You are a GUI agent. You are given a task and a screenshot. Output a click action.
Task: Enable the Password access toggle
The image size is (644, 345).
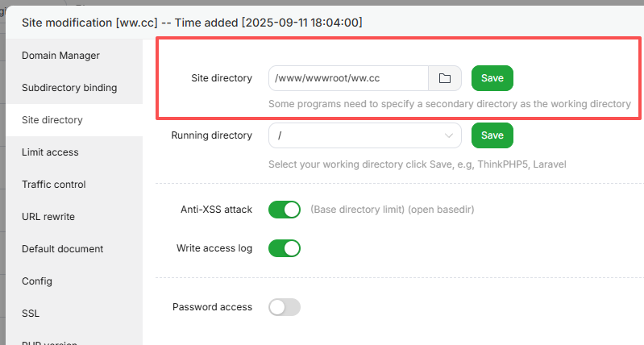pos(284,307)
